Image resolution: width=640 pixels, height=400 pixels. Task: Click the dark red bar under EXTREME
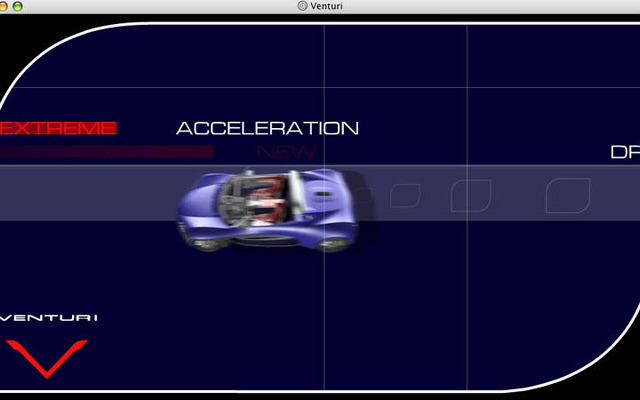point(106,152)
